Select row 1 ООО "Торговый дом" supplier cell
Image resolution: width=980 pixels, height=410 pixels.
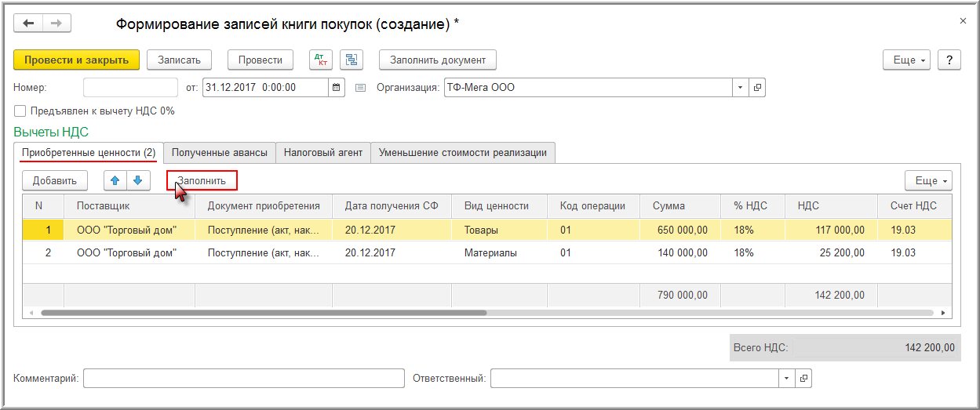point(129,230)
